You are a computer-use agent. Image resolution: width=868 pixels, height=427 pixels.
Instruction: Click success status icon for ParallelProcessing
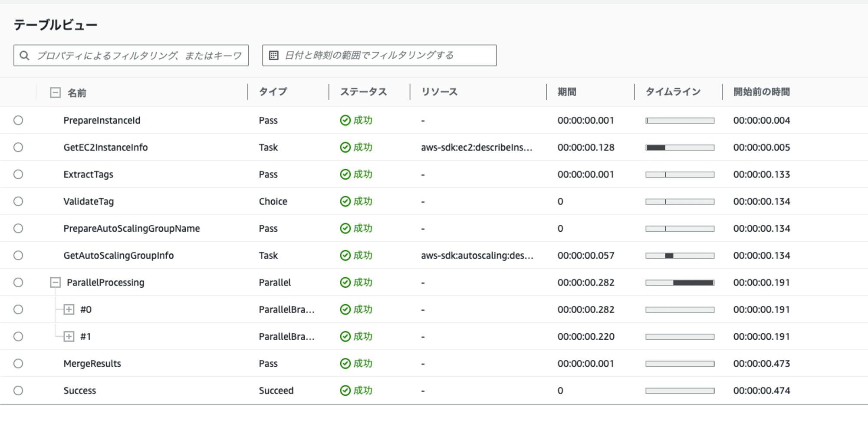pos(345,282)
